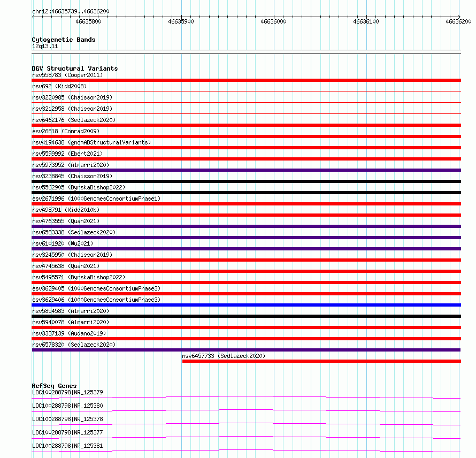Click the red bar under nsv6457733

[x=321, y=361]
